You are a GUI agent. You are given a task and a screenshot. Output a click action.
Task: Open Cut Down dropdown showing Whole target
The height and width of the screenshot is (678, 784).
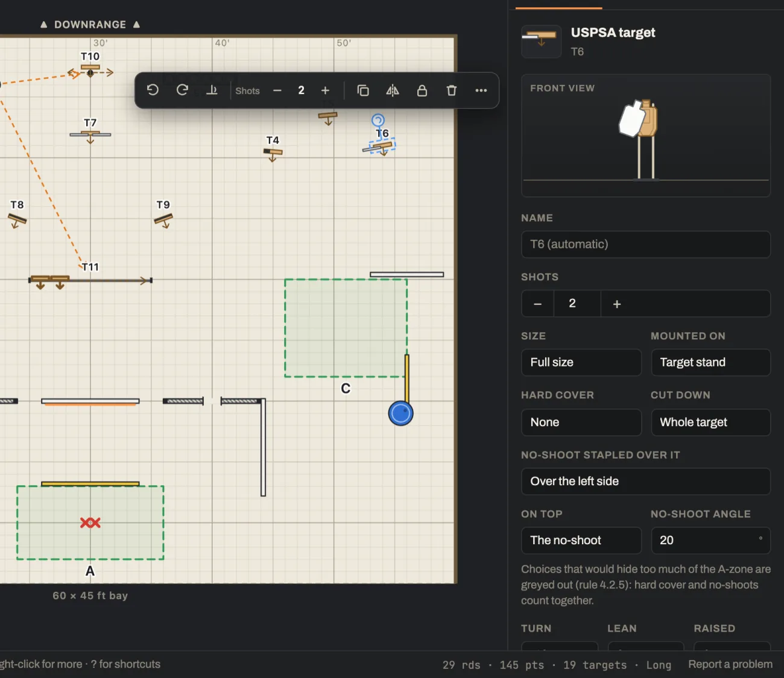pos(710,422)
